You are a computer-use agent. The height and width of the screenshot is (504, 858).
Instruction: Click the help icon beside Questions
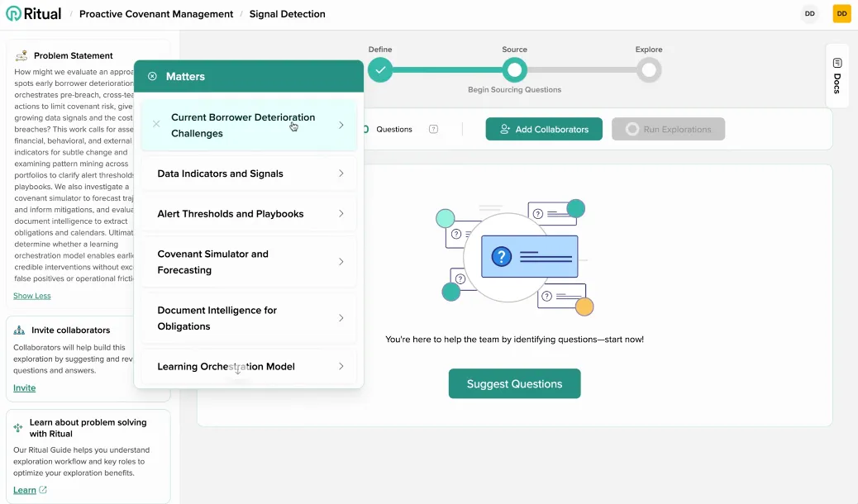433,129
